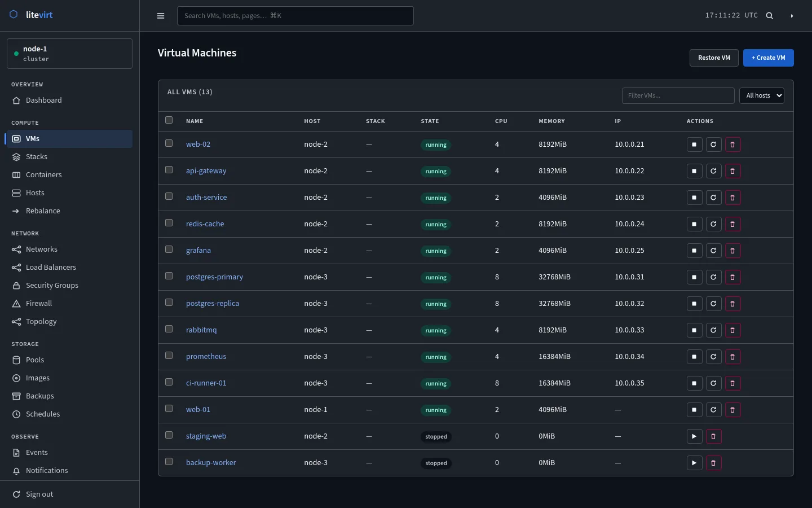Screen dimensions: 812x508
Task: Open Dashboard in the sidebar
Action: point(68,100)
